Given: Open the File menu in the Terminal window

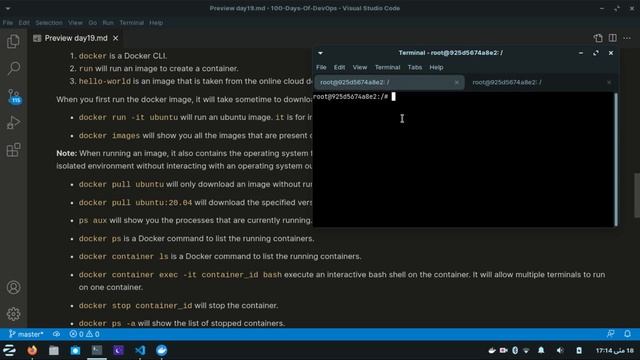Looking at the screenshot, I should pos(321,67).
